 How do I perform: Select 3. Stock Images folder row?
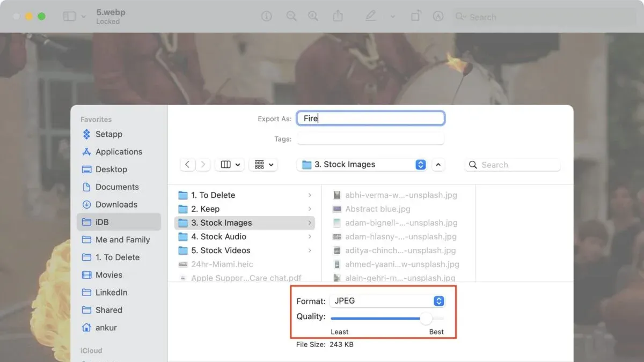point(245,223)
